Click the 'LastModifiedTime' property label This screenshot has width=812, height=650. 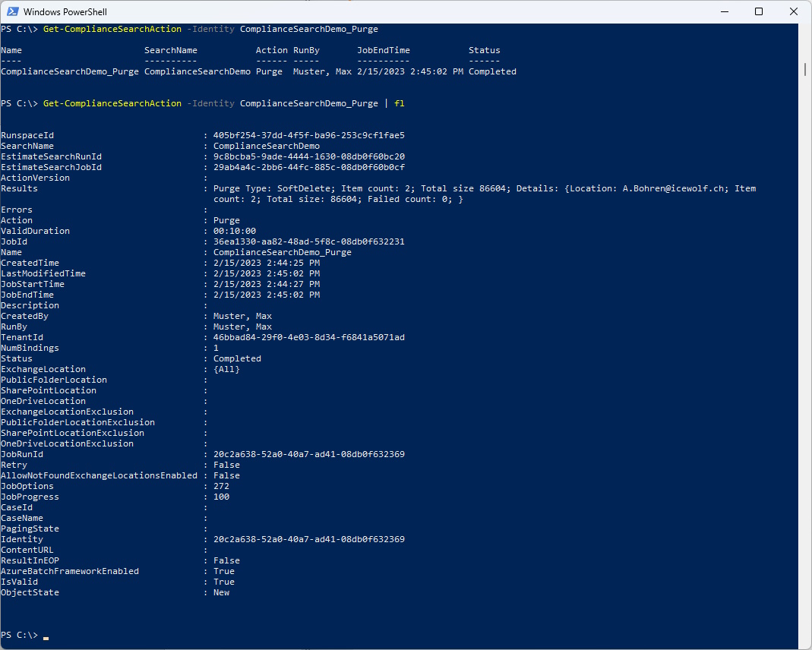43,273
